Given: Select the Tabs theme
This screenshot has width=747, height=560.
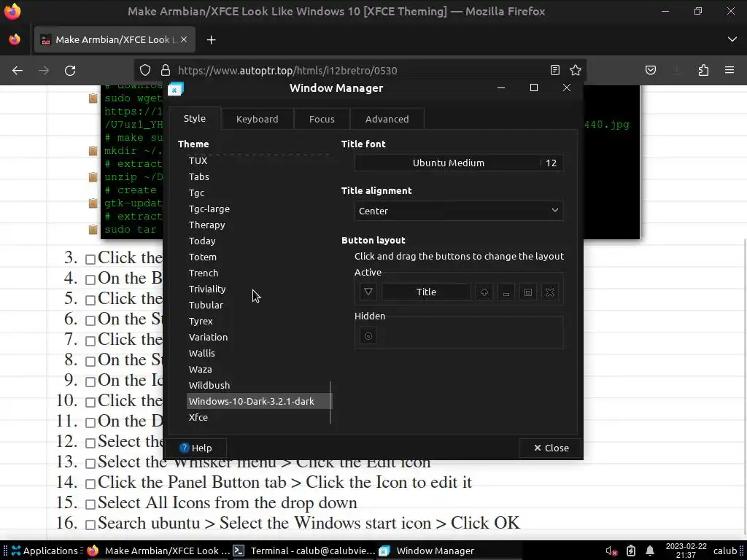Looking at the screenshot, I should (x=259, y=176).
